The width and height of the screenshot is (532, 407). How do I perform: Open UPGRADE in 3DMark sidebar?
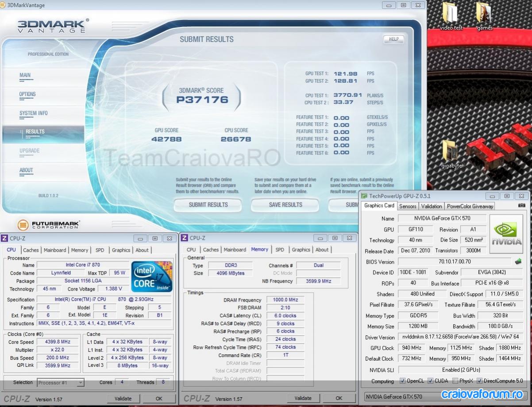(x=30, y=151)
